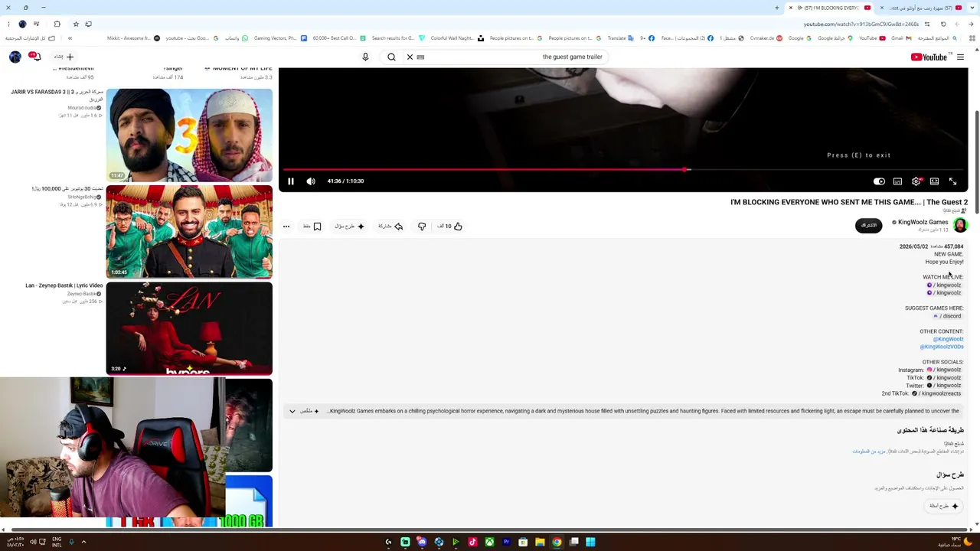Open the discord link in description
980x551 pixels.
pos(948,316)
